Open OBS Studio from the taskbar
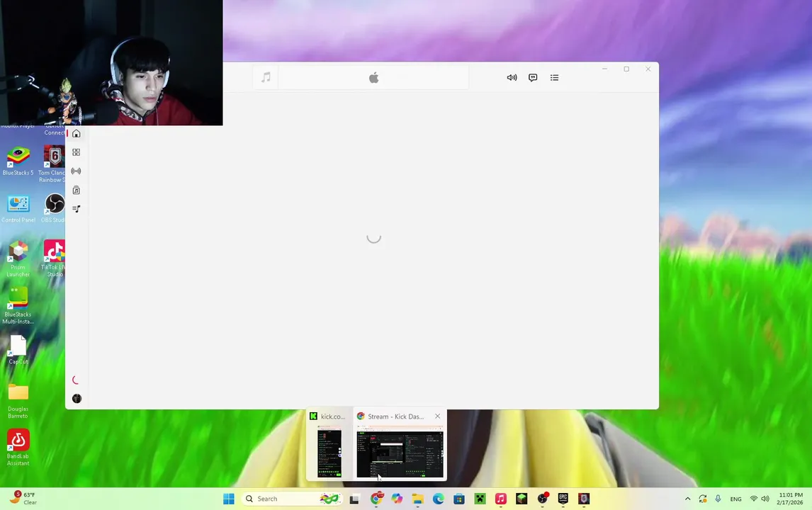This screenshot has width=812, height=510. pyautogui.click(x=542, y=499)
